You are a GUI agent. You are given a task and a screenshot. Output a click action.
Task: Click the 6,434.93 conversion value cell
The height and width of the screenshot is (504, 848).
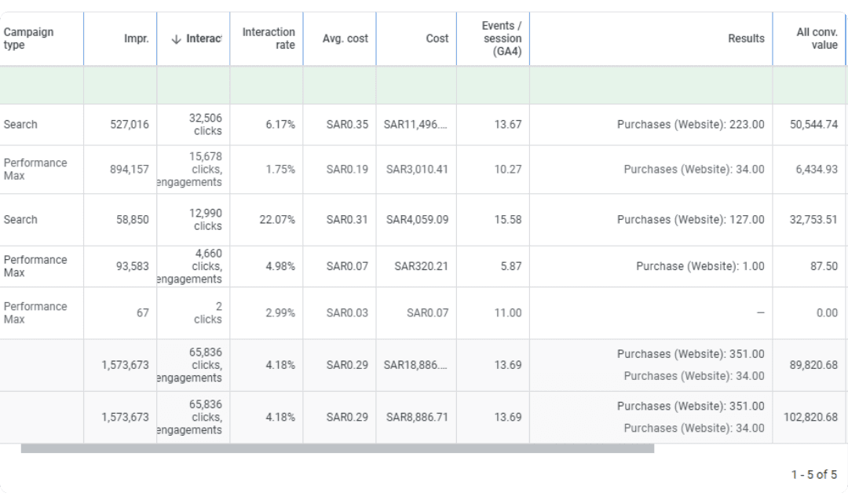(x=816, y=170)
